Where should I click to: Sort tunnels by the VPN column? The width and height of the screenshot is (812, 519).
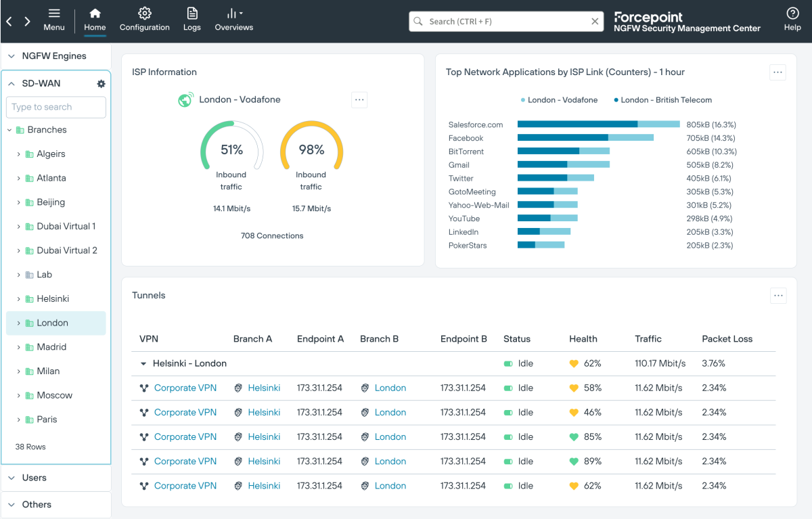[149, 339]
